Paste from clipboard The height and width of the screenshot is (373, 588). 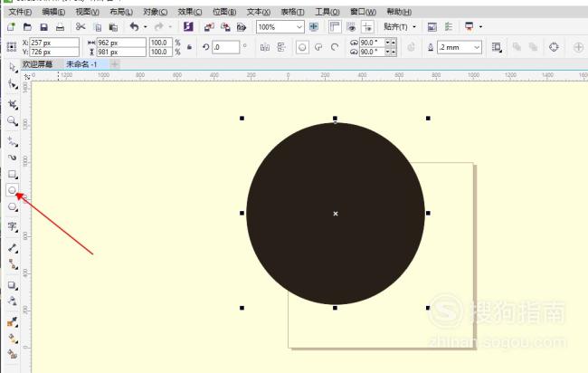113,27
